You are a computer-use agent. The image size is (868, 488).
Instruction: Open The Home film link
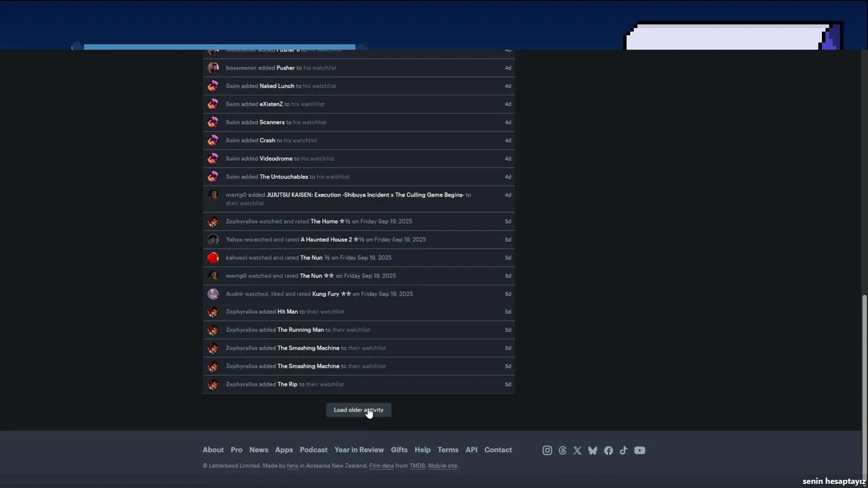[324, 222]
